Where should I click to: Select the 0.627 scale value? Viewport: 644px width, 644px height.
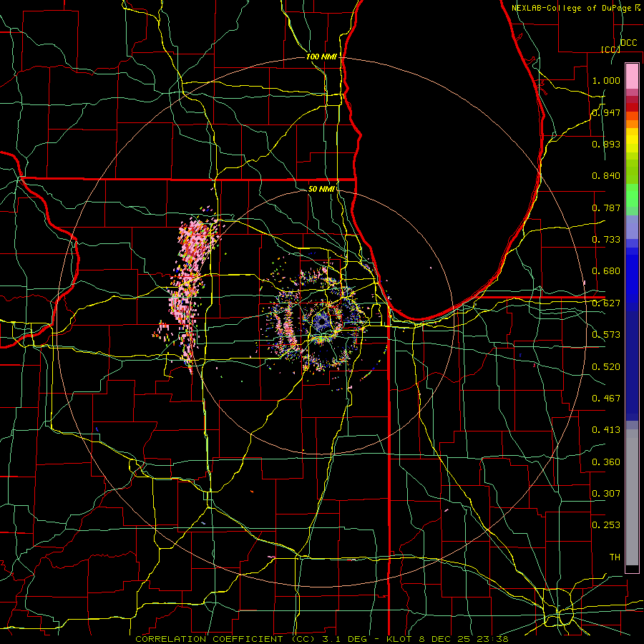pyautogui.click(x=606, y=303)
